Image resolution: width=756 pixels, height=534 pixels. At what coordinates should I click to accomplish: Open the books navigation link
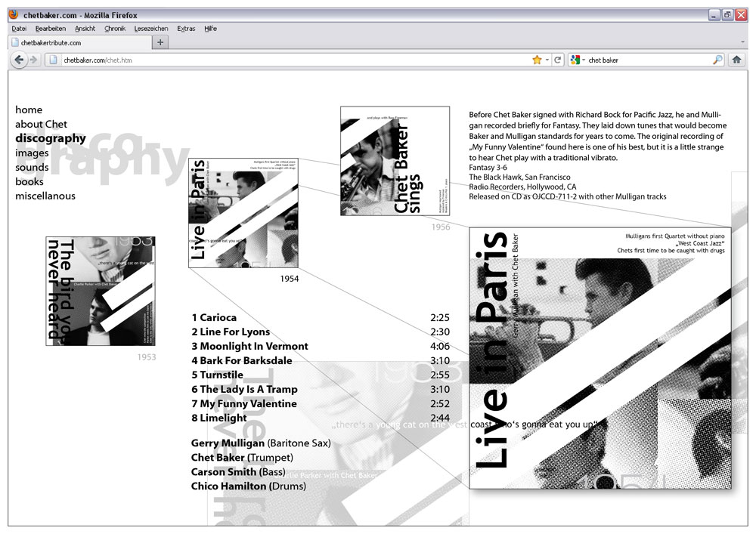[x=29, y=181]
